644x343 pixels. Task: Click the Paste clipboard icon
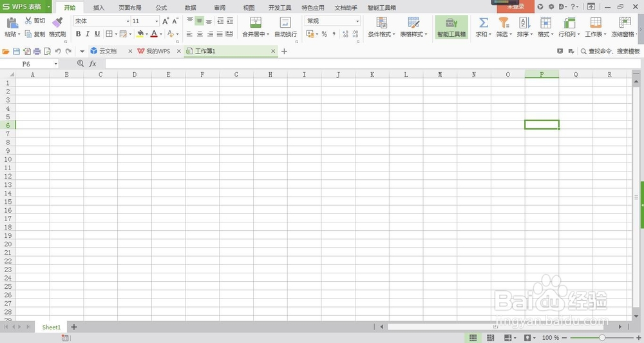(12, 23)
